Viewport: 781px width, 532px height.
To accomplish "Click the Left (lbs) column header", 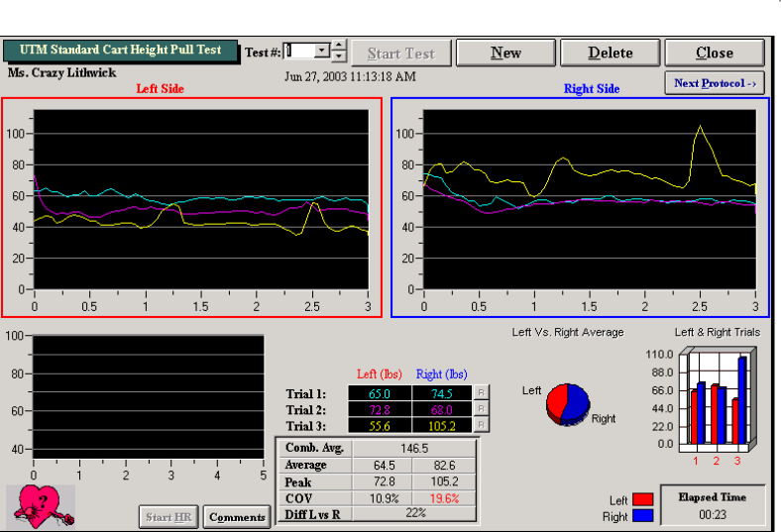I will pyautogui.click(x=379, y=373).
